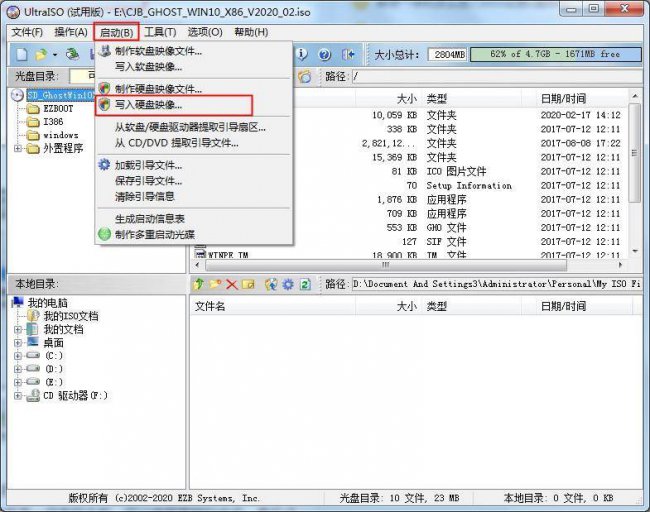Image resolution: width=650 pixels, height=512 pixels.
Task: Click the Exit door toolbar icon
Action: pyautogui.click(x=348, y=54)
